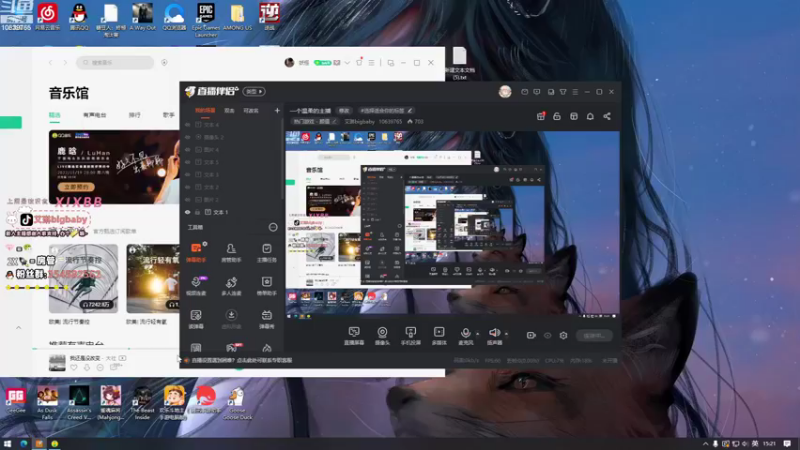This screenshot has width=800, height=450.
Task: Expand the speaker options arrow
Action: coord(506,334)
